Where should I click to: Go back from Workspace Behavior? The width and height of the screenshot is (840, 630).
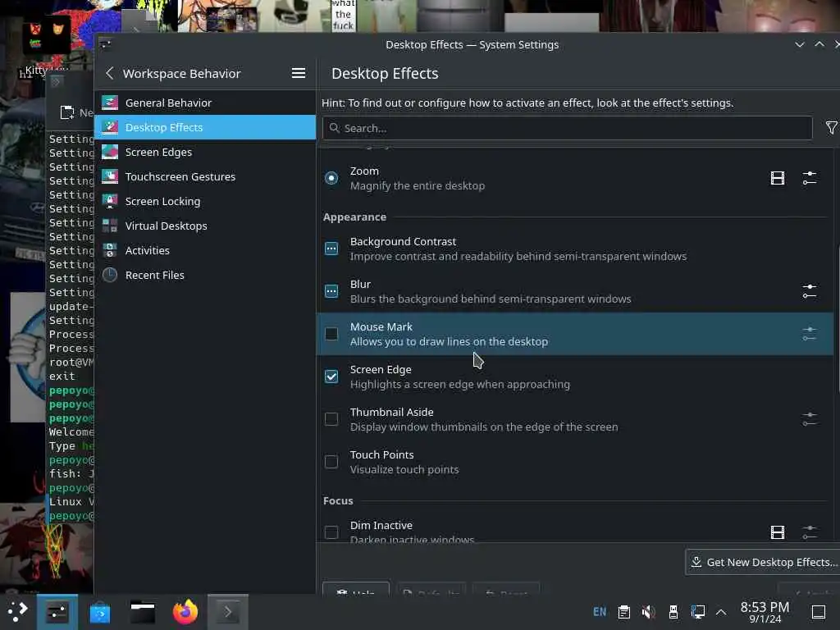[x=109, y=73]
